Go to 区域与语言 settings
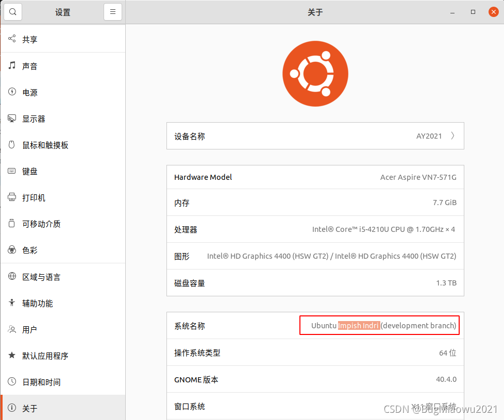Viewport: 504px width, 420px height. click(x=63, y=277)
